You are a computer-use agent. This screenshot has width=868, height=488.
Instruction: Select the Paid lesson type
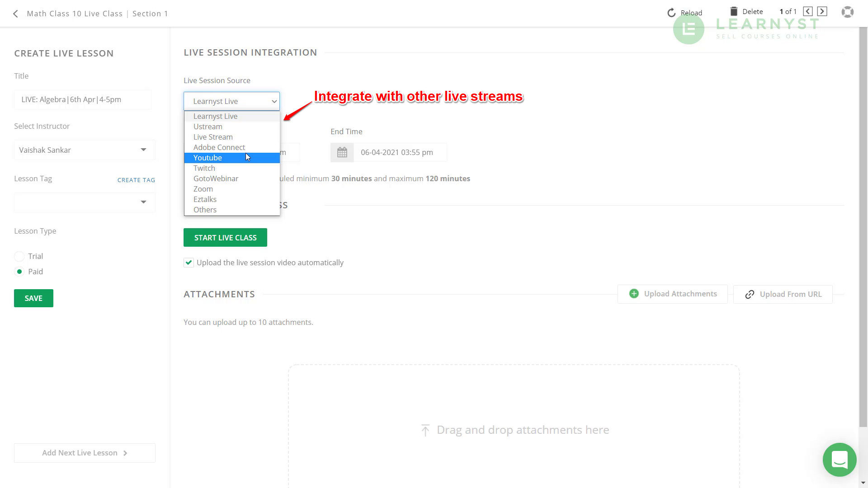19,272
